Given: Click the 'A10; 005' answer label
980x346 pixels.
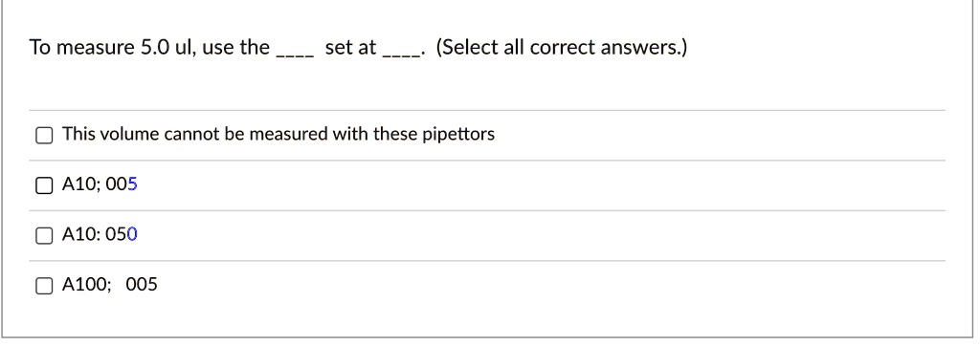Looking at the screenshot, I should (x=100, y=184).
